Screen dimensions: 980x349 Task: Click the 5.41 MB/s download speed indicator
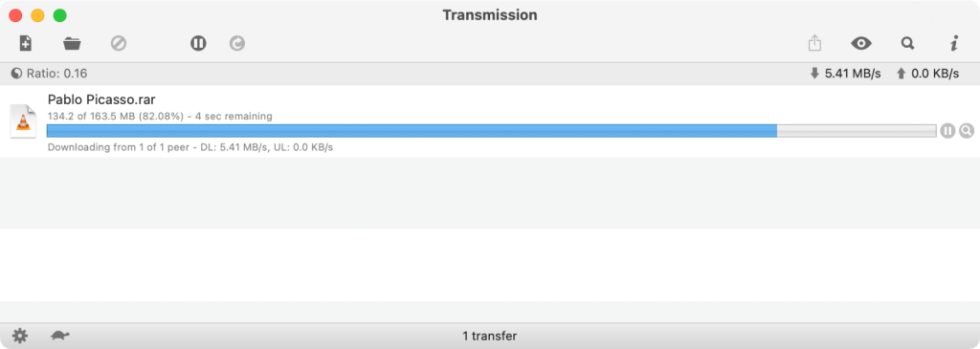[845, 74]
